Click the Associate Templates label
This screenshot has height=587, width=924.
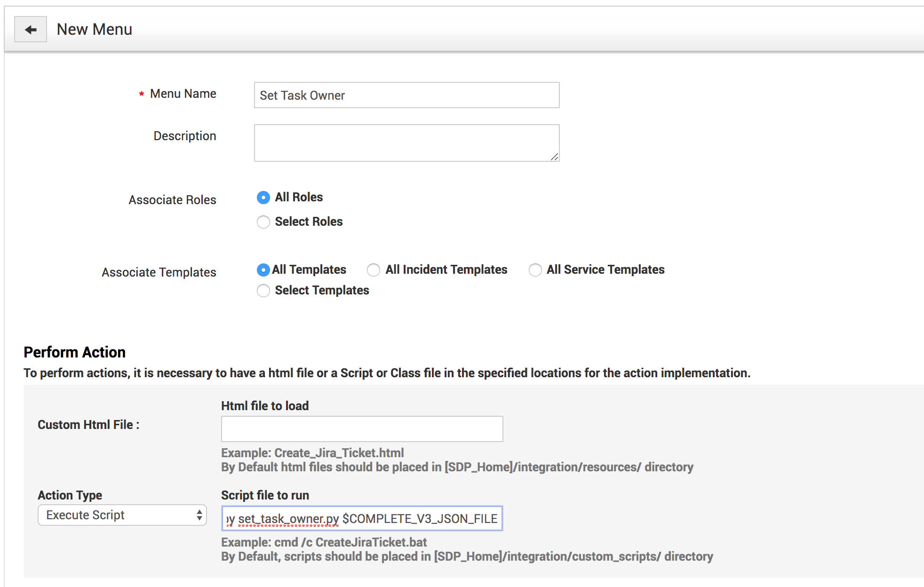pos(159,273)
